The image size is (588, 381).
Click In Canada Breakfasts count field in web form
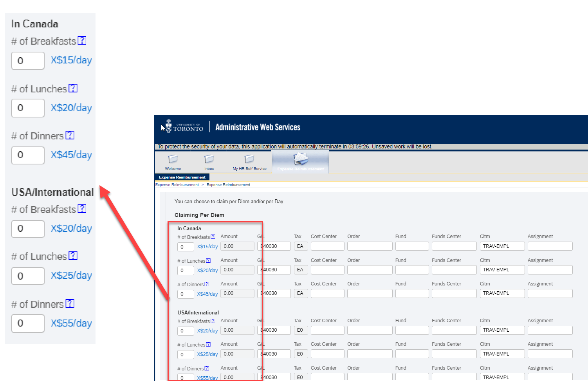(186, 247)
